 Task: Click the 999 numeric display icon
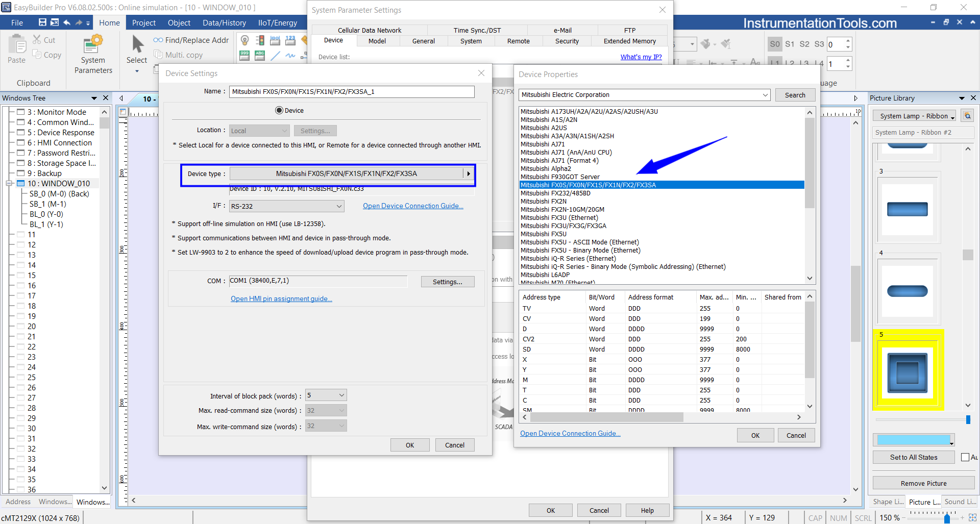245,56
